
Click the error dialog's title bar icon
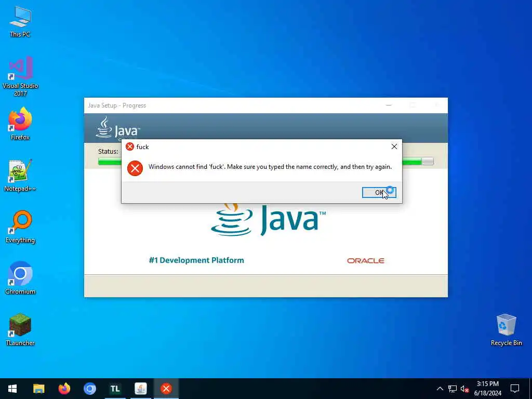[x=129, y=147]
